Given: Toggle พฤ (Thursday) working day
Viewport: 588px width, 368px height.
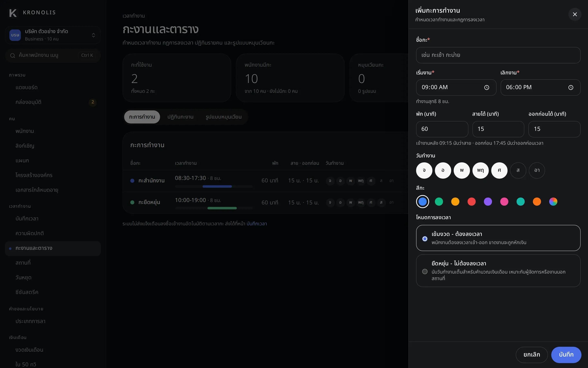Looking at the screenshot, I should 480,170.
